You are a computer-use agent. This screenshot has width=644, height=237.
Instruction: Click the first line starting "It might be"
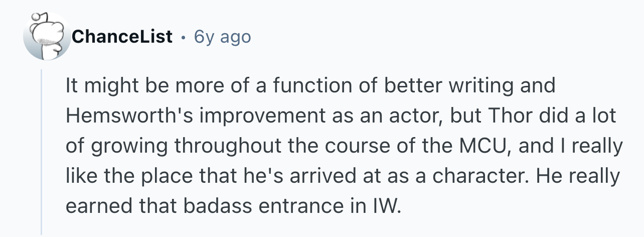point(310,86)
